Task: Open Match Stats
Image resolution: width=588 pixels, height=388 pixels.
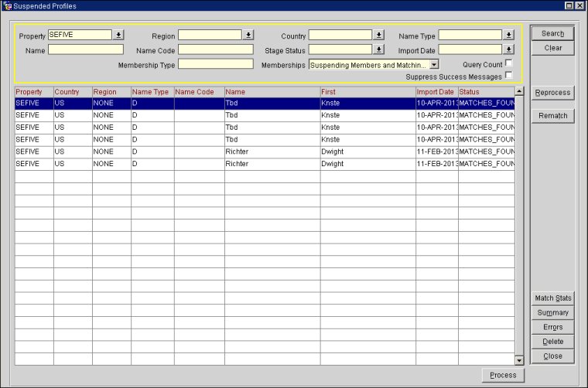Action: [x=552, y=298]
